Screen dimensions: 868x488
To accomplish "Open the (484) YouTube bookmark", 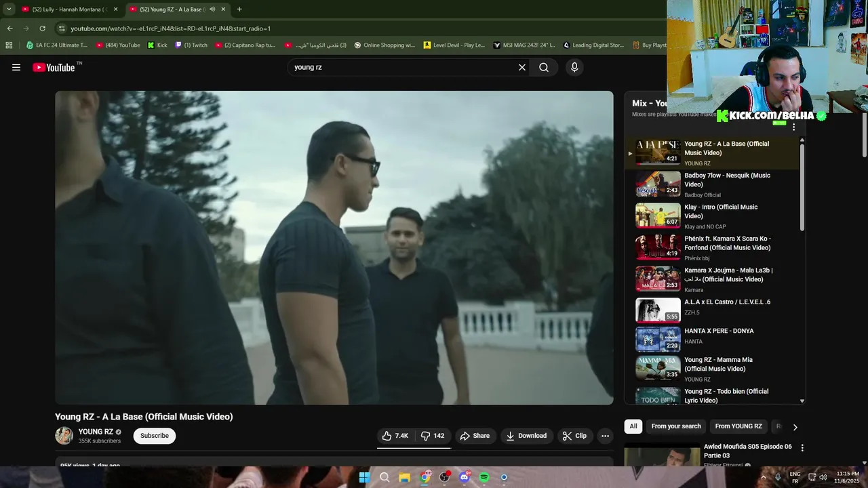I will click(118, 45).
